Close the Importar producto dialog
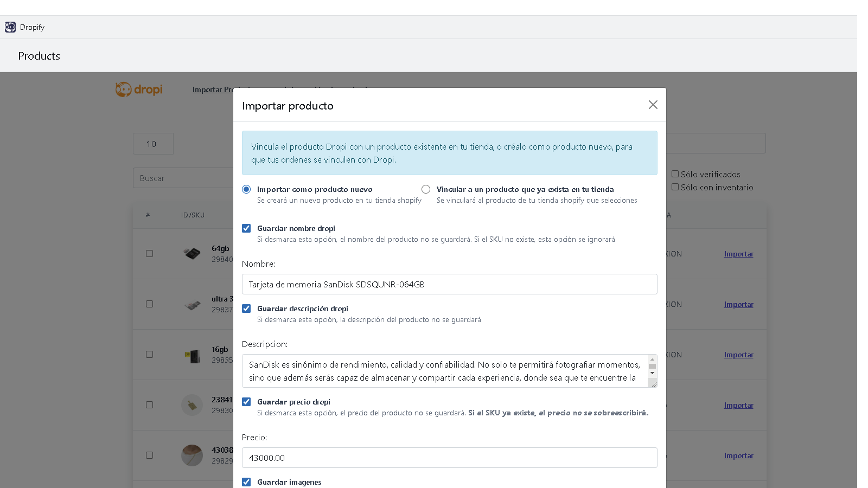Image resolution: width=868 pixels, height=488 pixels. [x=653, y=105]
